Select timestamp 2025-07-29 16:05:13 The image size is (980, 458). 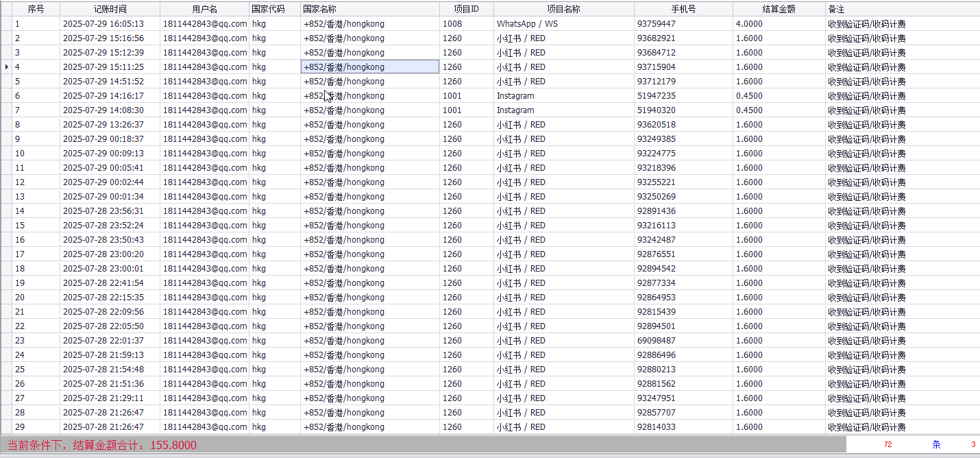tap(110, 23)
